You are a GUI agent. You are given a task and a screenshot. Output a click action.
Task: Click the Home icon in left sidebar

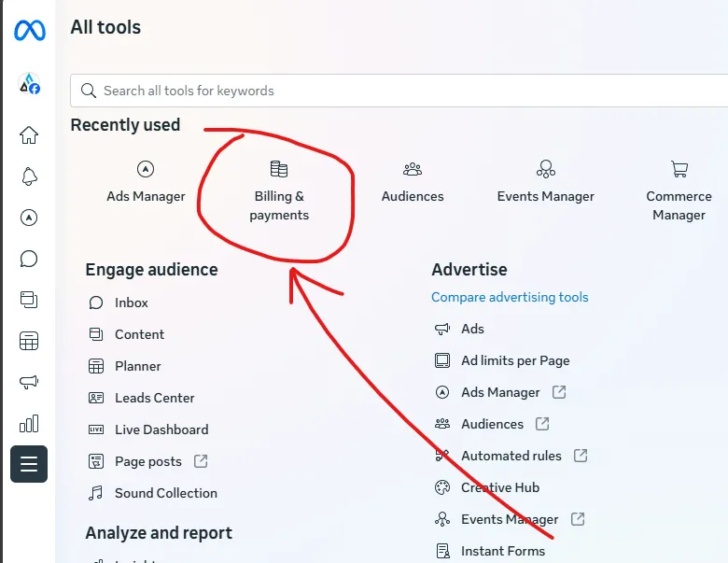click(29, 135)
